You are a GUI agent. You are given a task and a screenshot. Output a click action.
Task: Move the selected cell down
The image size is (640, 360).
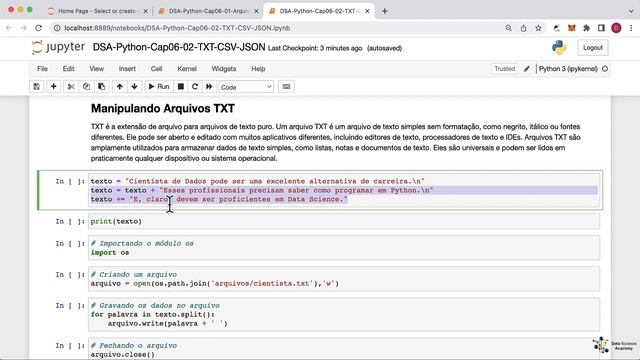134,87
